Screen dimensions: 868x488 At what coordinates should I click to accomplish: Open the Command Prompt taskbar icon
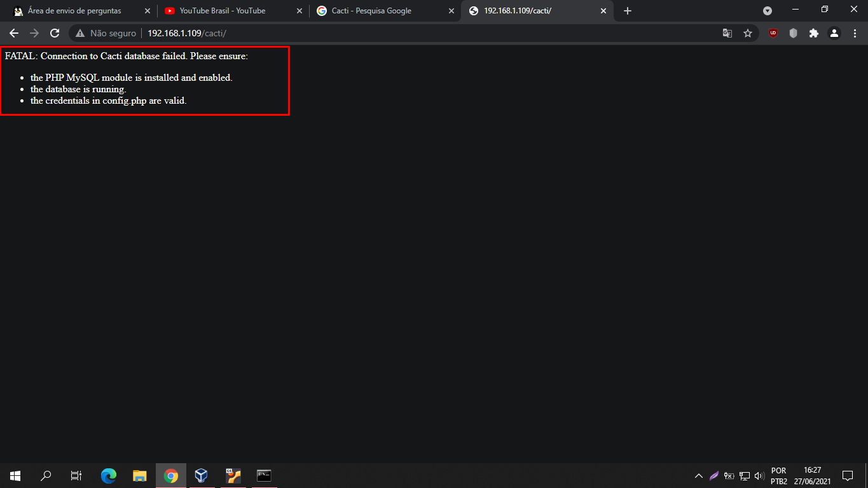point(264,475)
